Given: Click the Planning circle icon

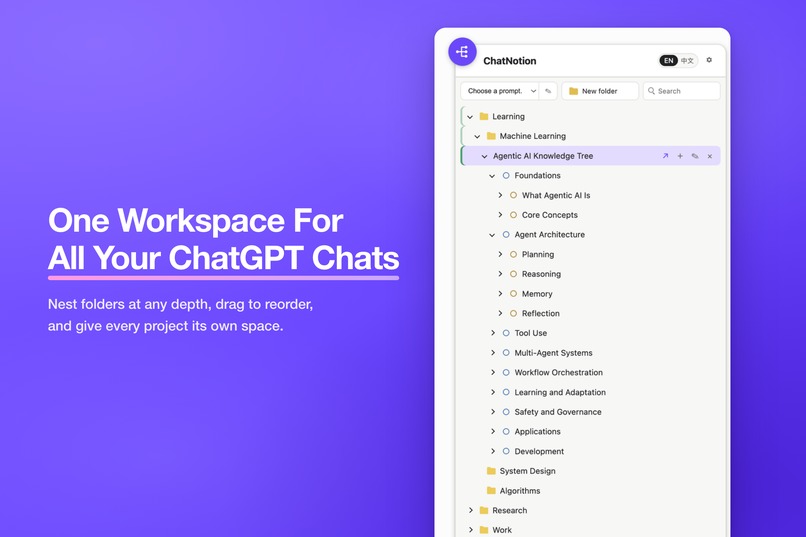Looking at the screenshot, I should (x=513, y=254).
